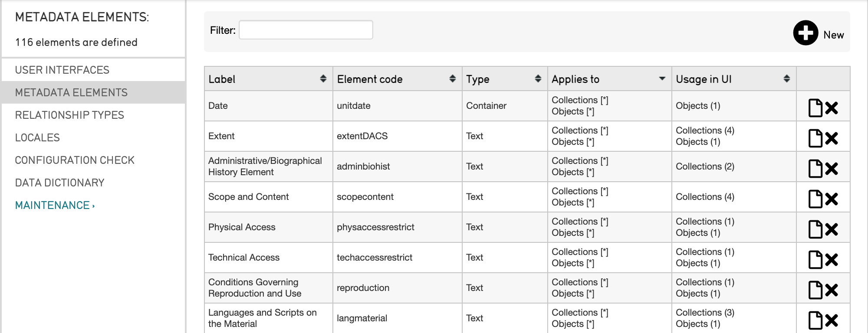This screenshot has height=333, width=868.
Task: Open User Interfaces in sidebar
Action: coord(62,70)
